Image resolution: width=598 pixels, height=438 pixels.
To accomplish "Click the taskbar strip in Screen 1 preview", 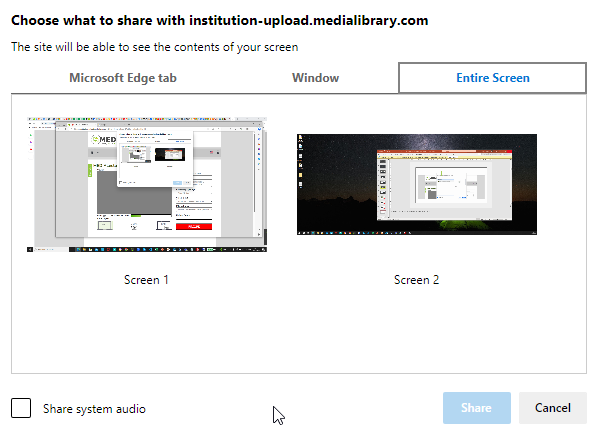I will click(x=147, y=250).
